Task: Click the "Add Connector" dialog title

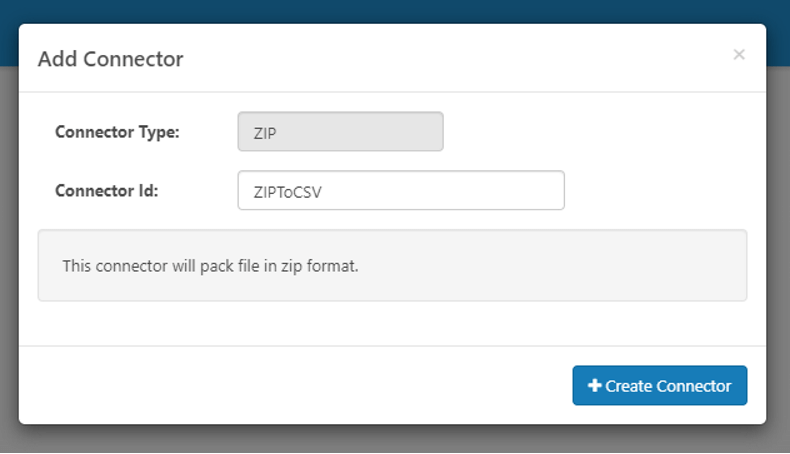Action: [110, 59]
